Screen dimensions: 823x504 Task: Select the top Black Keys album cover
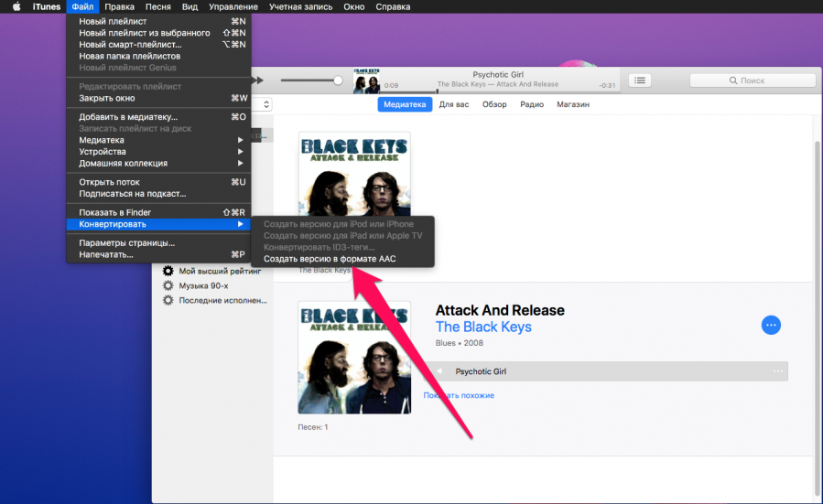355,174
